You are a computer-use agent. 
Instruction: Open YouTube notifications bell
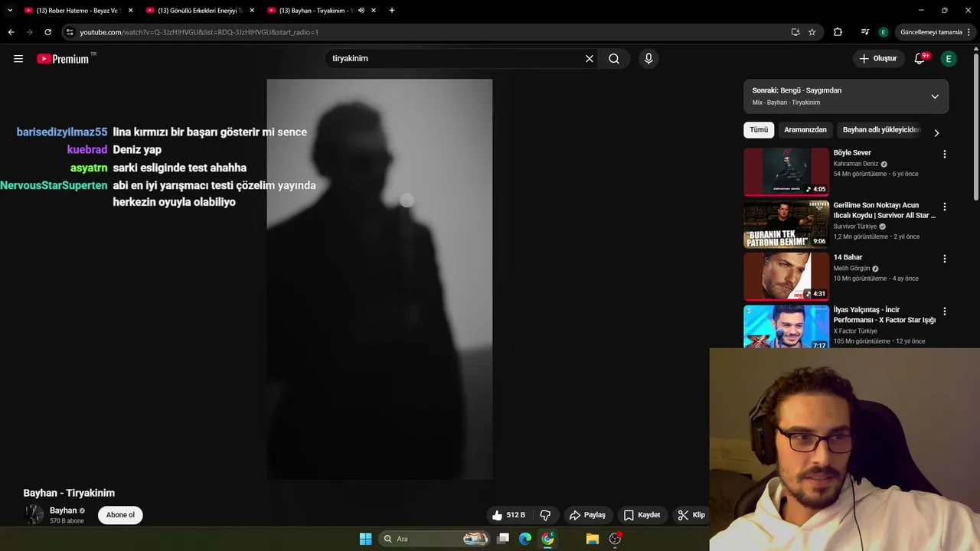(x=920, y=59)
